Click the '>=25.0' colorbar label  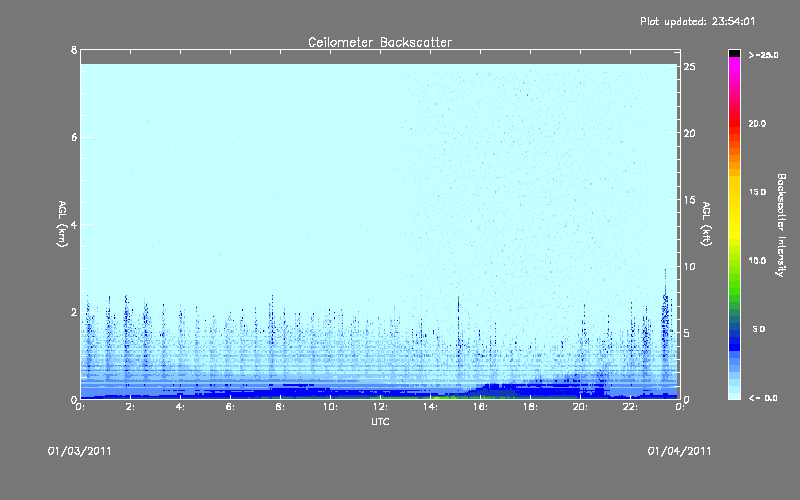click(763, 55)
